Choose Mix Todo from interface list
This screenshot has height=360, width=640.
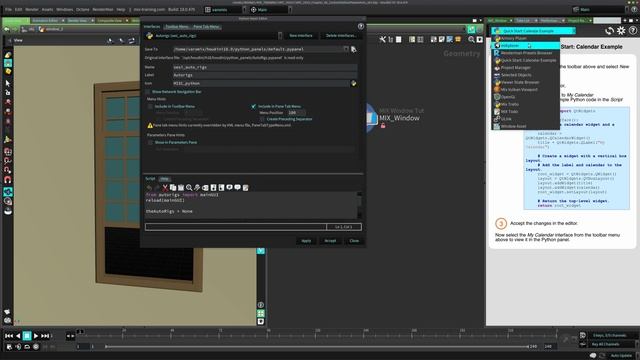526,112
